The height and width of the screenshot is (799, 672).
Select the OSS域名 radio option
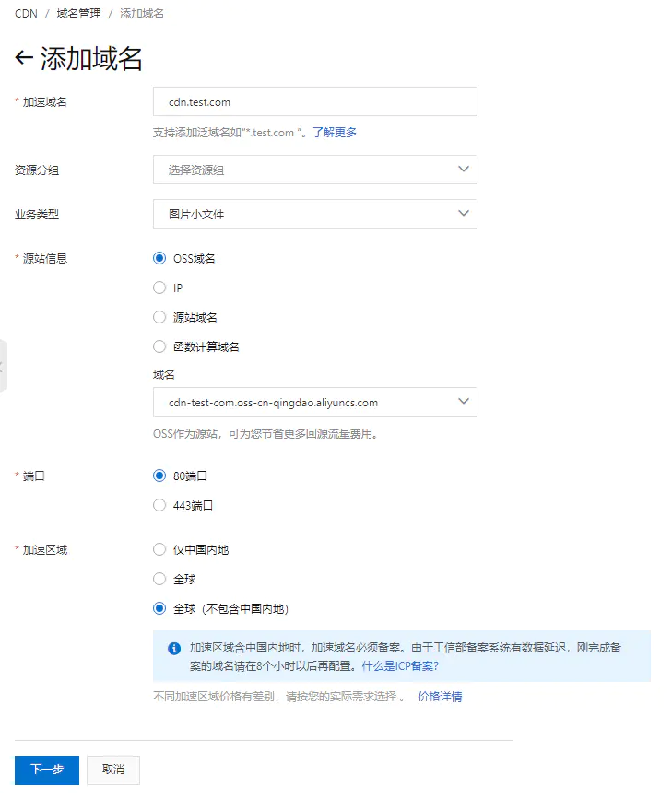pos(159,259)
